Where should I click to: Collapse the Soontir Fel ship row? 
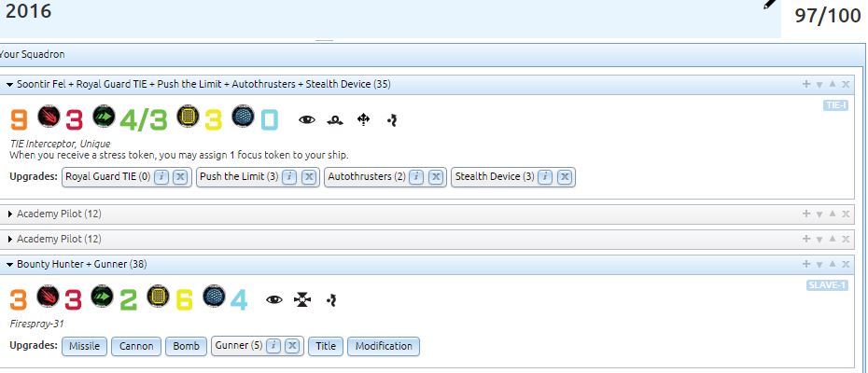point(9,85)
